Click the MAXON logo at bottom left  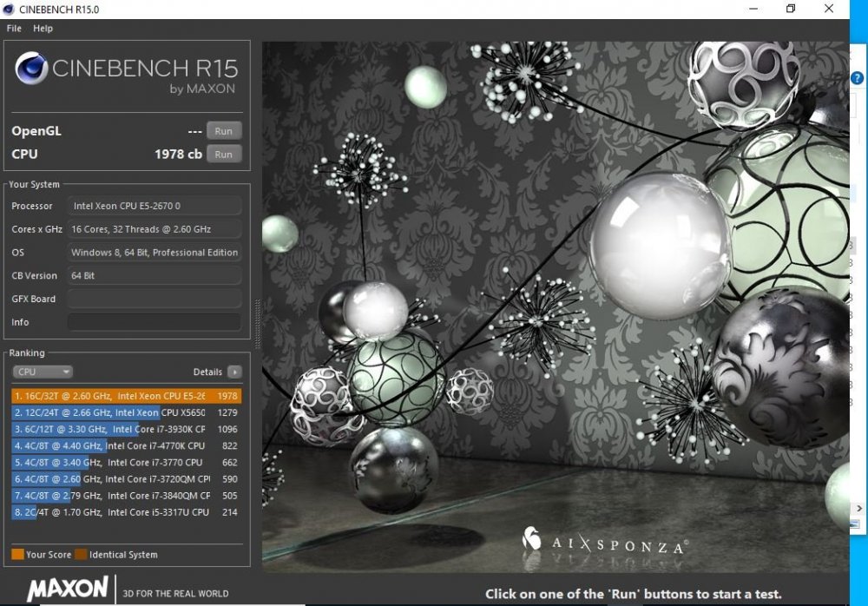(68, 589)
